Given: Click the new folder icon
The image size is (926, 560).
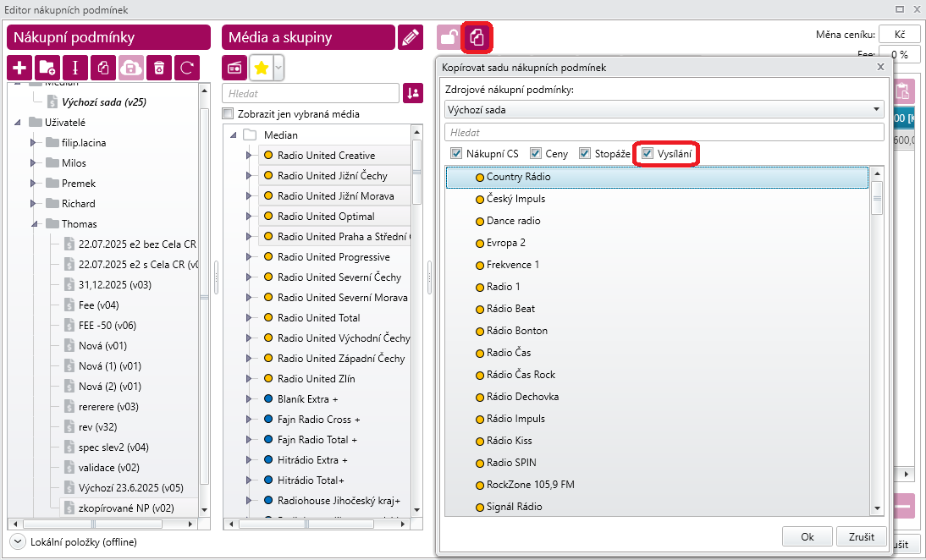Looking at the screenshot, I should [47, 68].
